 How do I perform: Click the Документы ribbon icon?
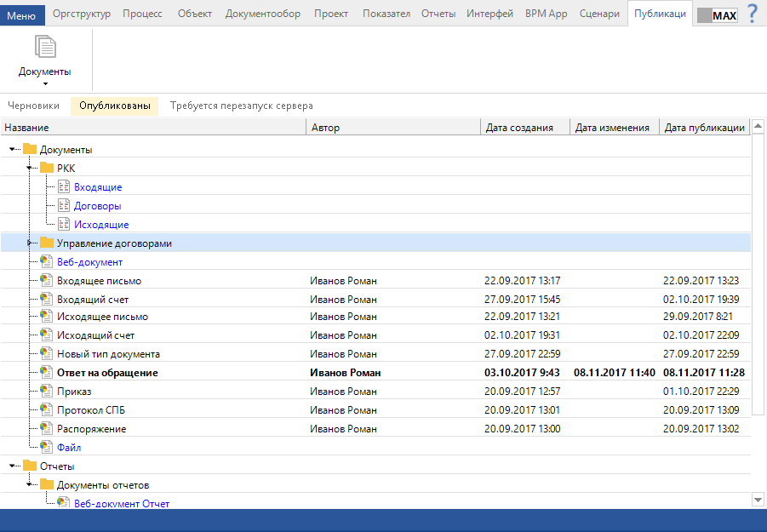pyautogui.click(x=45, y=49)
